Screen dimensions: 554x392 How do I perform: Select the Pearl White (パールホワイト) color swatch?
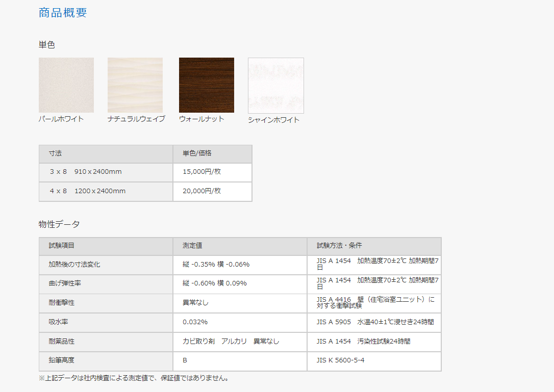[x=66, y=85]
